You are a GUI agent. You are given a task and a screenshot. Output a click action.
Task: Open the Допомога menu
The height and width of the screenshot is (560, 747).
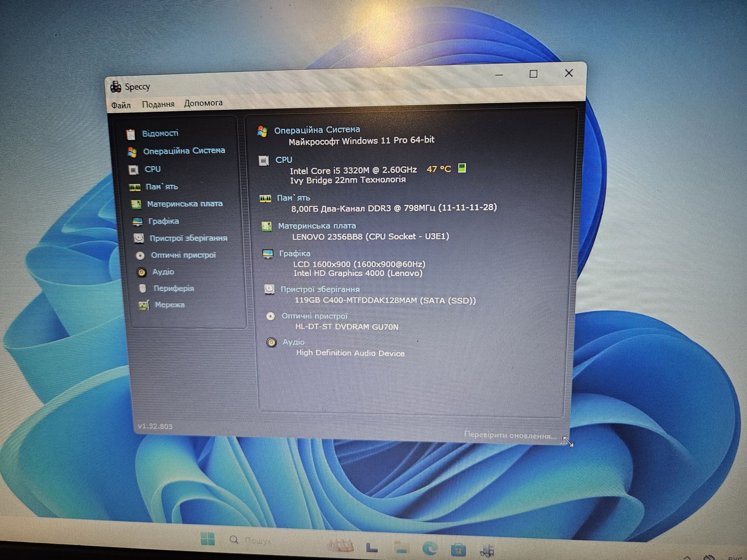coord(203,103)
